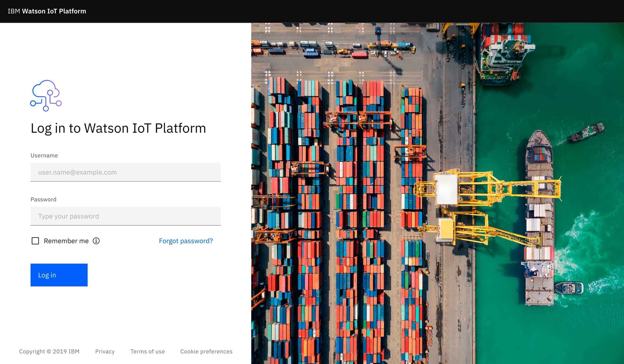Screen dimensions: 624x364
Task: Click the container port aerial image
Action: [x=438, y=193]
